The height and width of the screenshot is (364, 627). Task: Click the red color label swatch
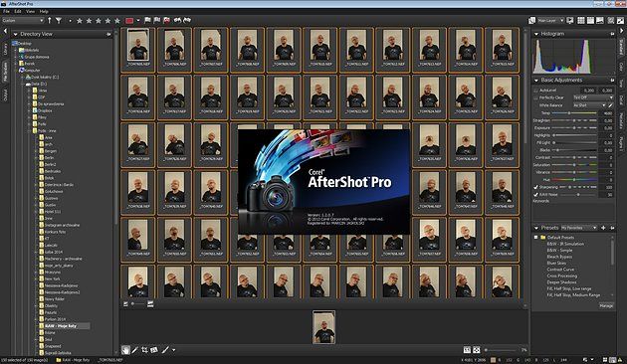point(129,21)
